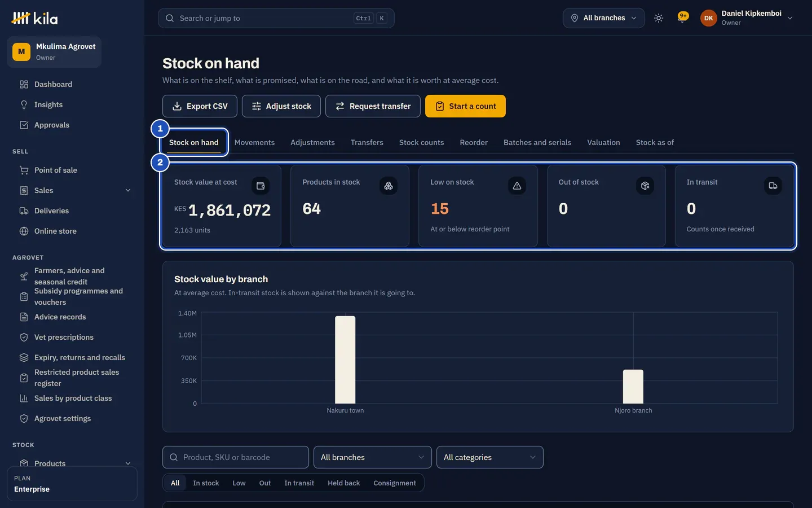The width and height of the screenshot is (812, 508).
Task: Open the Batches and serials tab
Action: (537, 143)
